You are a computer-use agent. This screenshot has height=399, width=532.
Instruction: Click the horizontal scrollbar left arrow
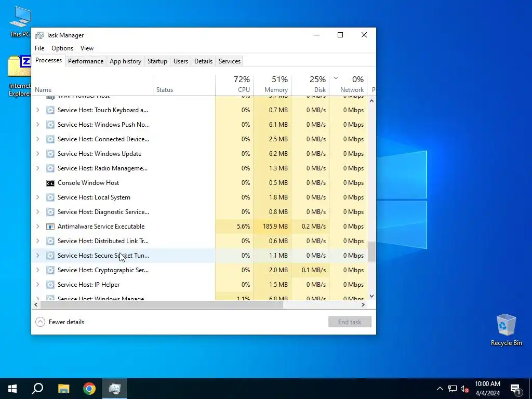pyautogui.click(x=36, y=304)
